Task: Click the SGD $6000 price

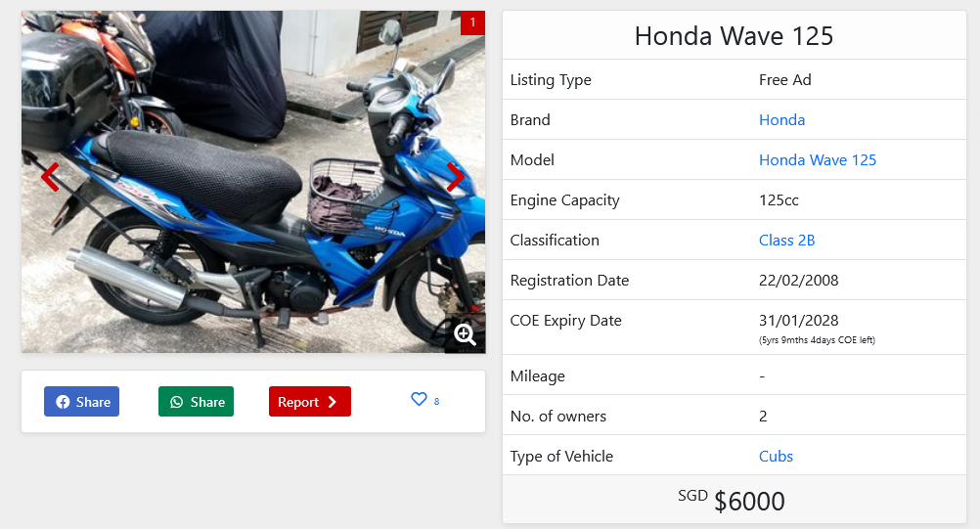Action: [x=732, y=500]
